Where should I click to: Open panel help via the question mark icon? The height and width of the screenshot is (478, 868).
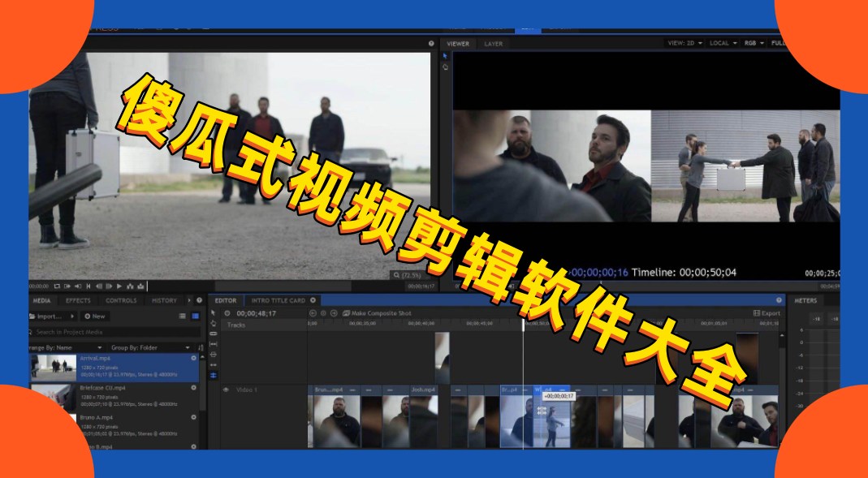200,300
